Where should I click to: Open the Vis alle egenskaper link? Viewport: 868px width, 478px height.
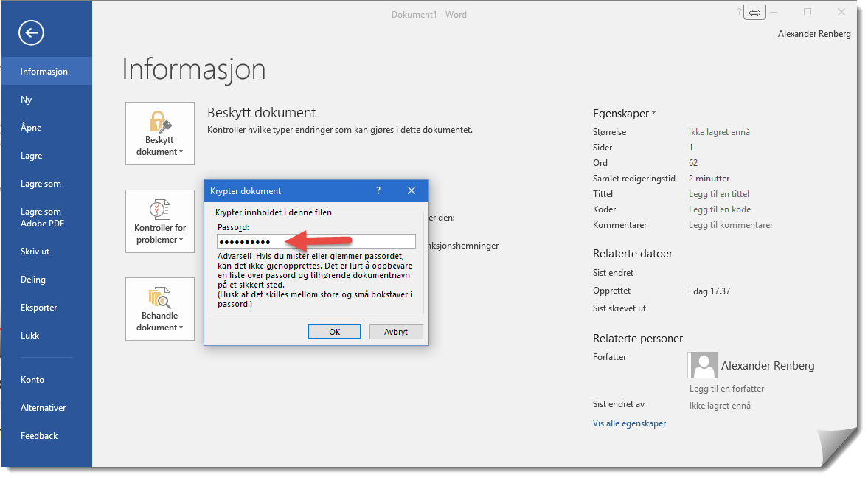(629, 423)
